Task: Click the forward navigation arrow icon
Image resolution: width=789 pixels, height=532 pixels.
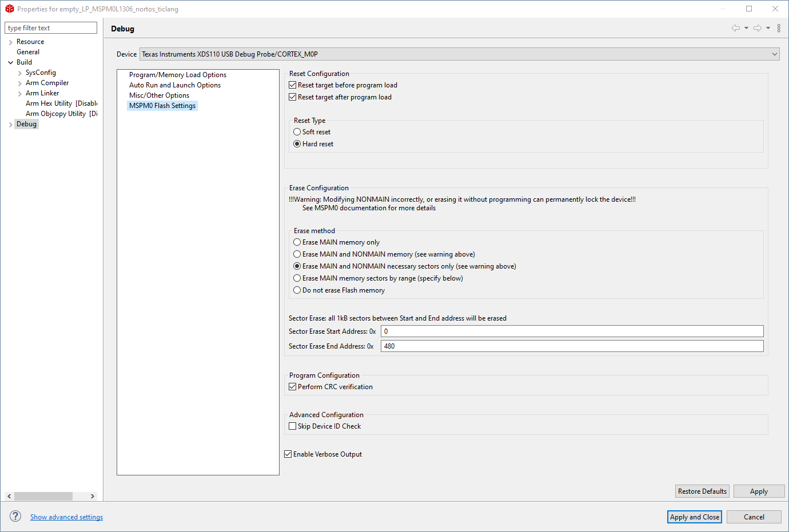Action: (757, 28)
